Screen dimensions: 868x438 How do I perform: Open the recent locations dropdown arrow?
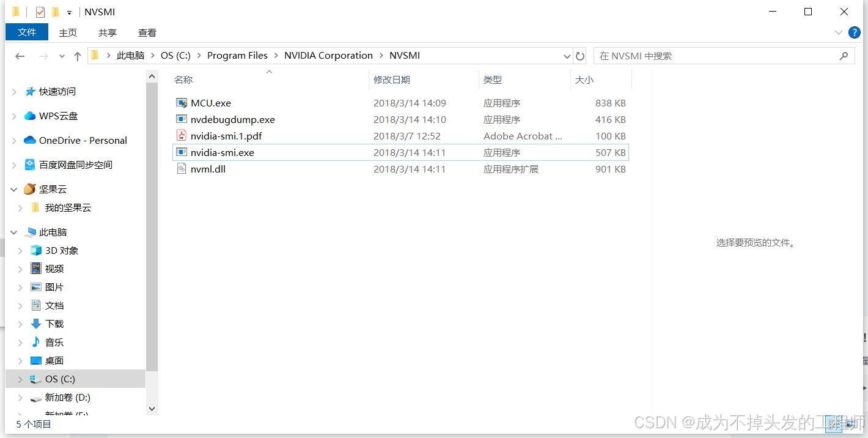coord(62,56)
